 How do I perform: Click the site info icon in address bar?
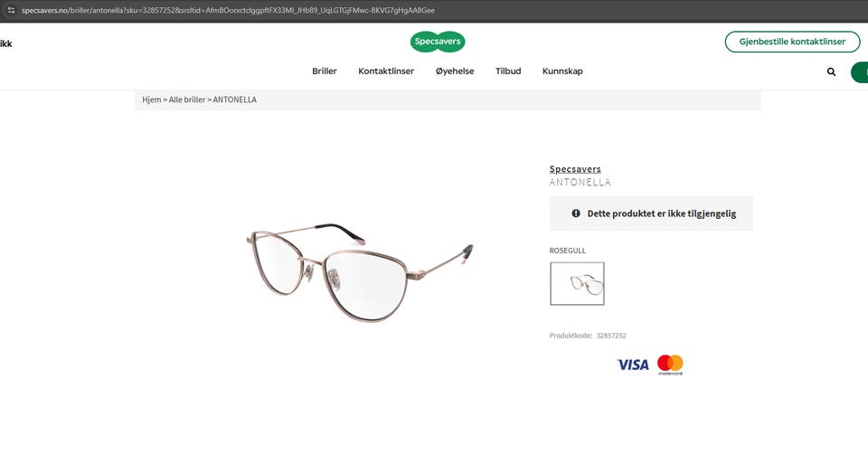point(11,10)
